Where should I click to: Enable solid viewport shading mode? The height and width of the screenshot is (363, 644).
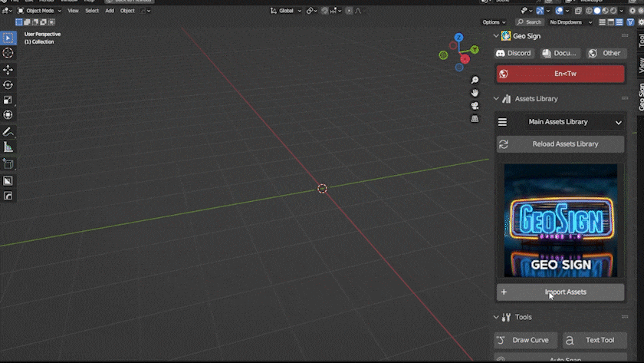click(x=597, y=11)
